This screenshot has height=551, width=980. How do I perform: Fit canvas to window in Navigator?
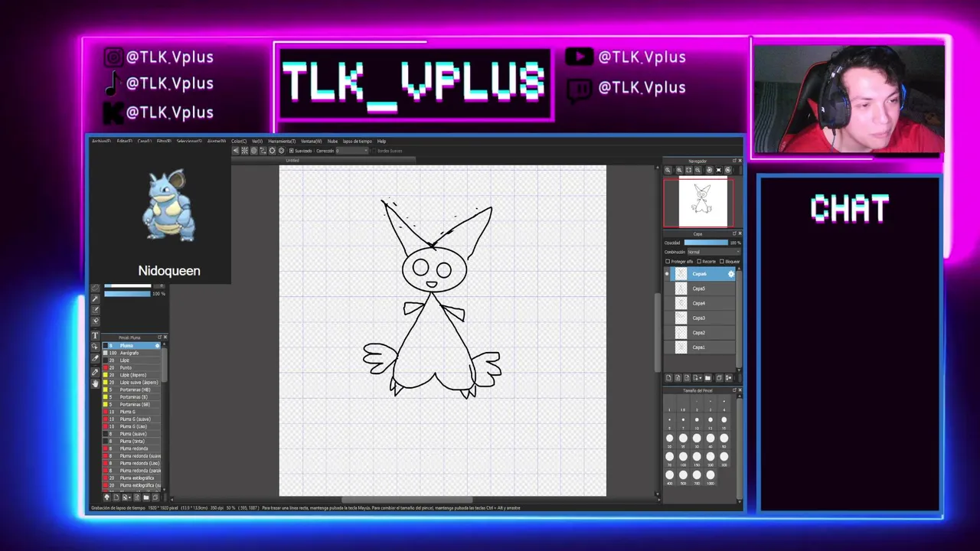(x=688, y=170)
